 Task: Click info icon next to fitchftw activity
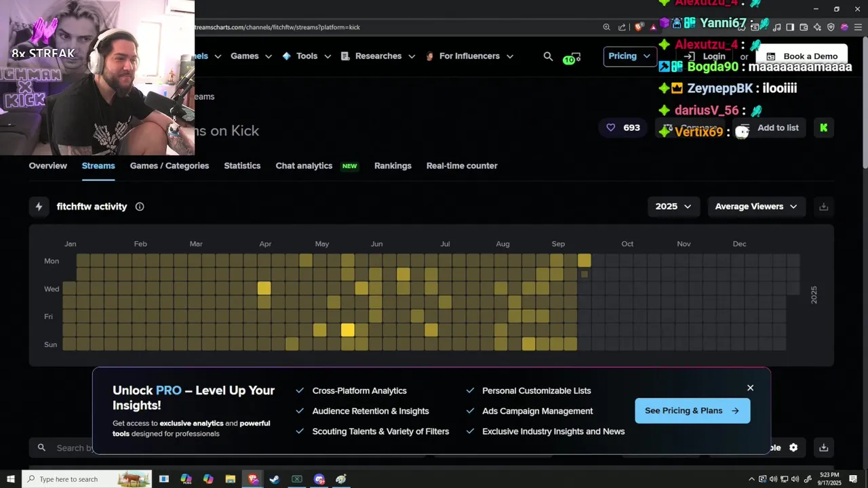(x=140, y=207)
